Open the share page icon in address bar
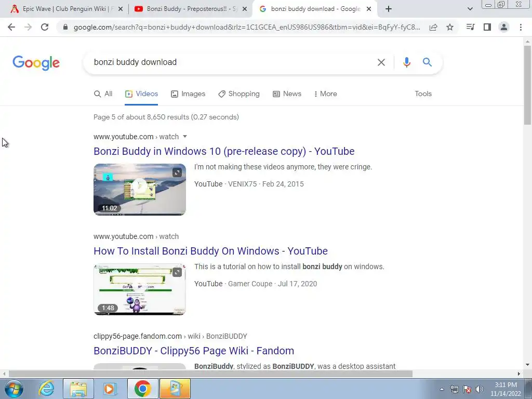This screenshot has height=399, width=532. pos(433,27)
